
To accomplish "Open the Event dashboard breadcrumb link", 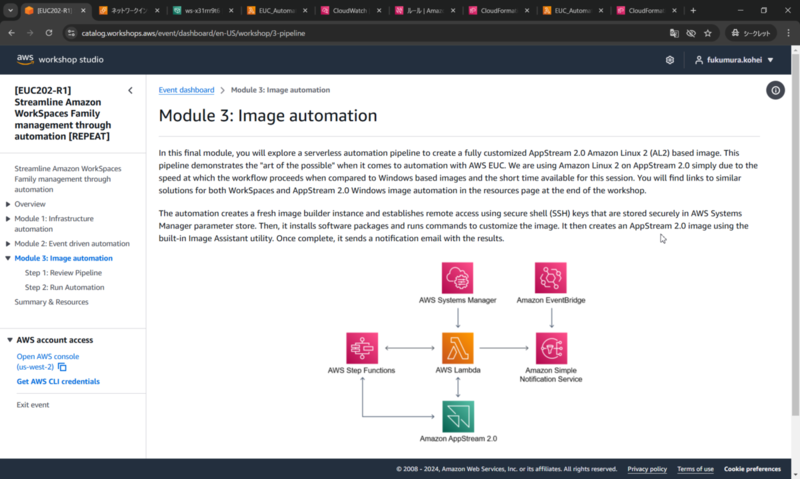I will point(186,90).
